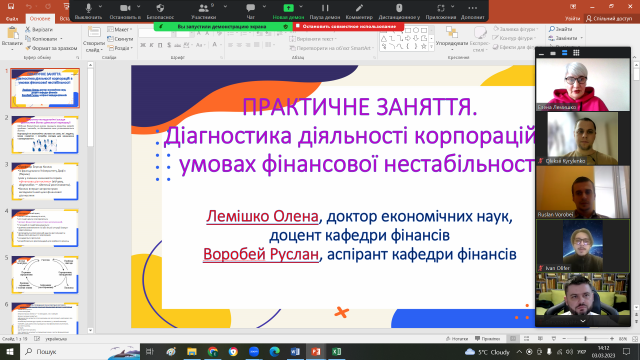Select triangle shape in shapes gallery
This screenshot has height=360, width=640.
pos(384,38)
